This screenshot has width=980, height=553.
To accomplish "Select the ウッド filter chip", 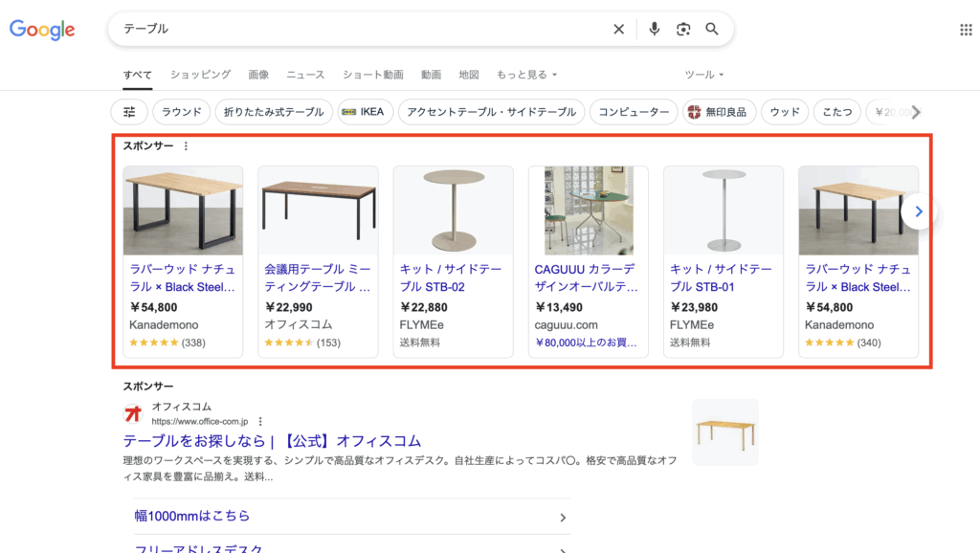I will pos(785,112).
